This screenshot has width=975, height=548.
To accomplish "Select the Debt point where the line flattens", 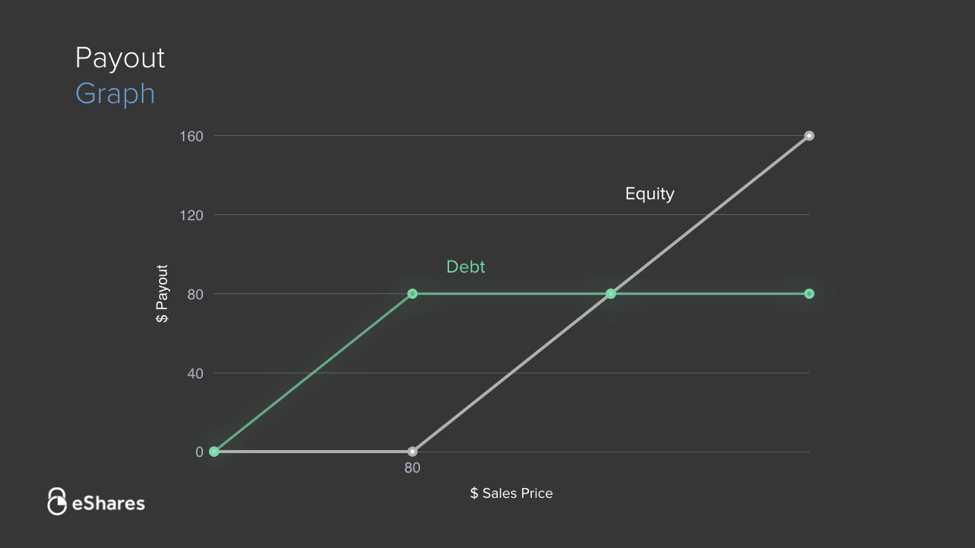I will tap(412, 294).
